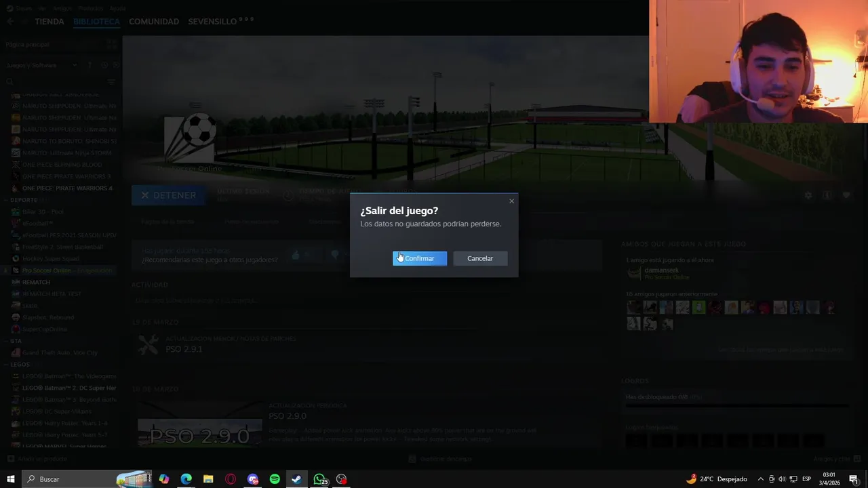Open Amigos y chat

836,459
